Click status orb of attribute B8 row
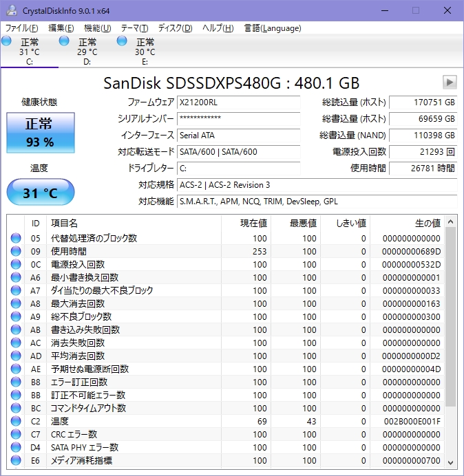This screenshot has width=464, height=476. coord(16,382)
